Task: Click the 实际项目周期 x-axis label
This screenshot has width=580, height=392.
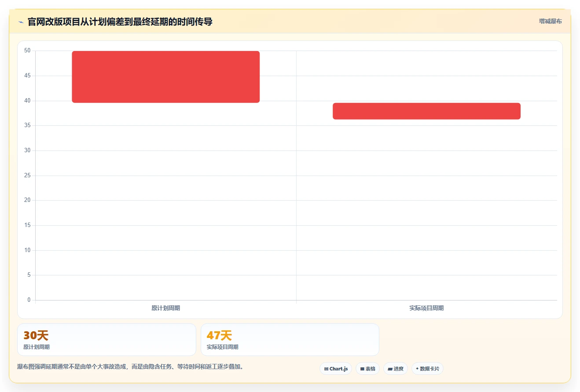Action: [x=426, y=308]
